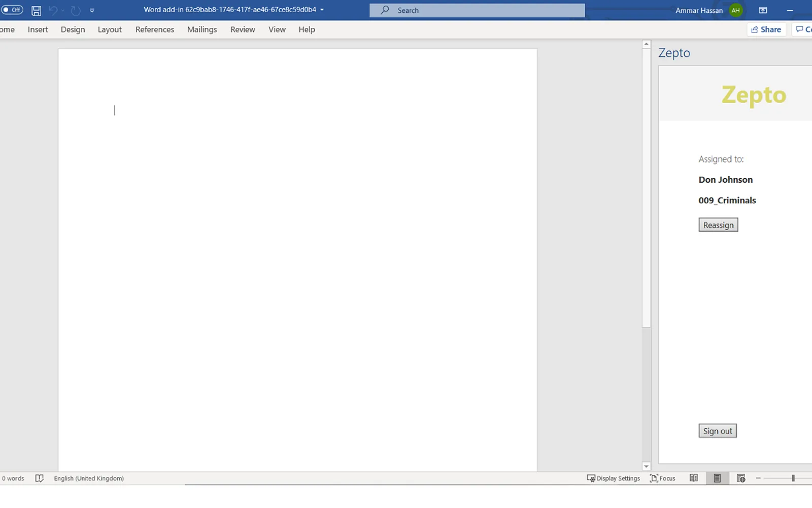The image size is (812, 508).
Task: Click the Sign out button
Action: point(718,431)
